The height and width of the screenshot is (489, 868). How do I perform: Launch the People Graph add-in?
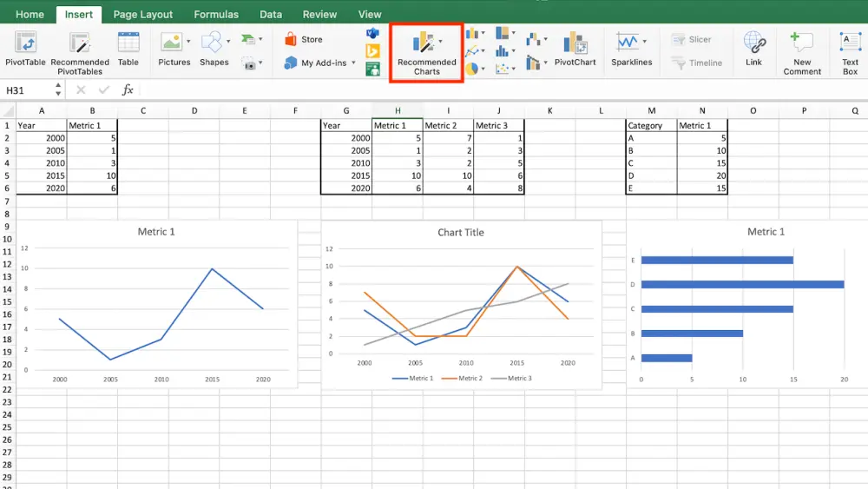click(x=372, y=69)
